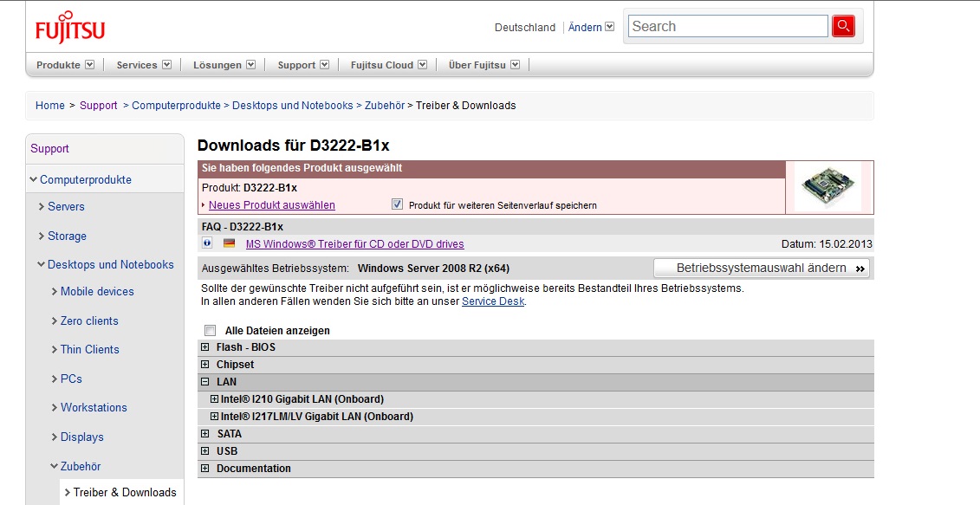Image resolution: width=980 pixels, height=505 pixels.
Task: Open the Über Fujitsu menu
Action: (484, 64)
